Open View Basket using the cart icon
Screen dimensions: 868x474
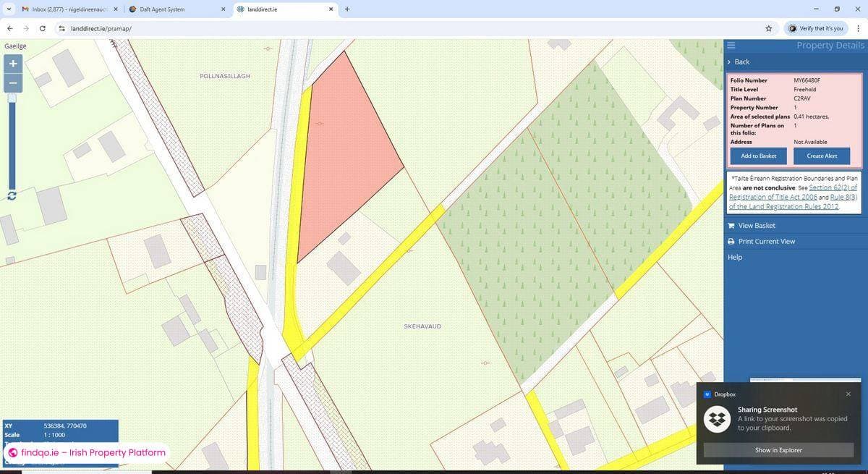pos(731,225)
